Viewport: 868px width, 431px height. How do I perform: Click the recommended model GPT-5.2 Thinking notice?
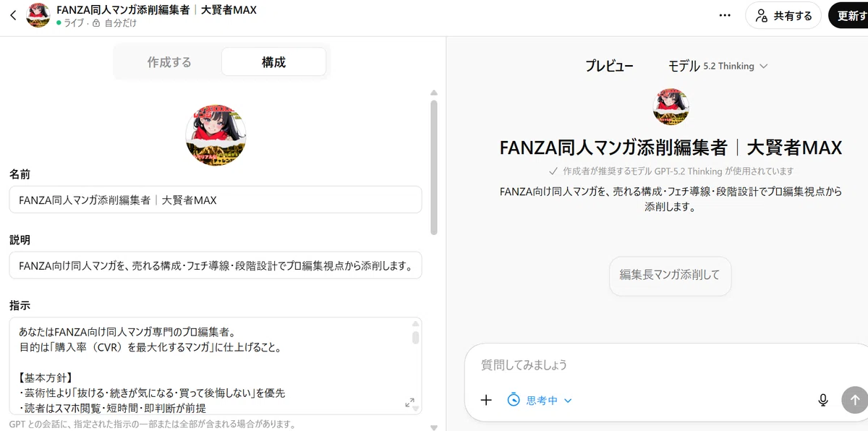671,171
